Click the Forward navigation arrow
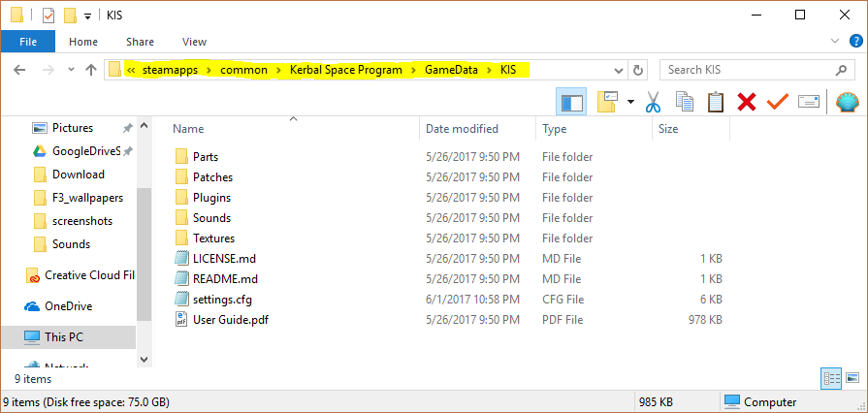868x413 pixels. tap(48, 70)
